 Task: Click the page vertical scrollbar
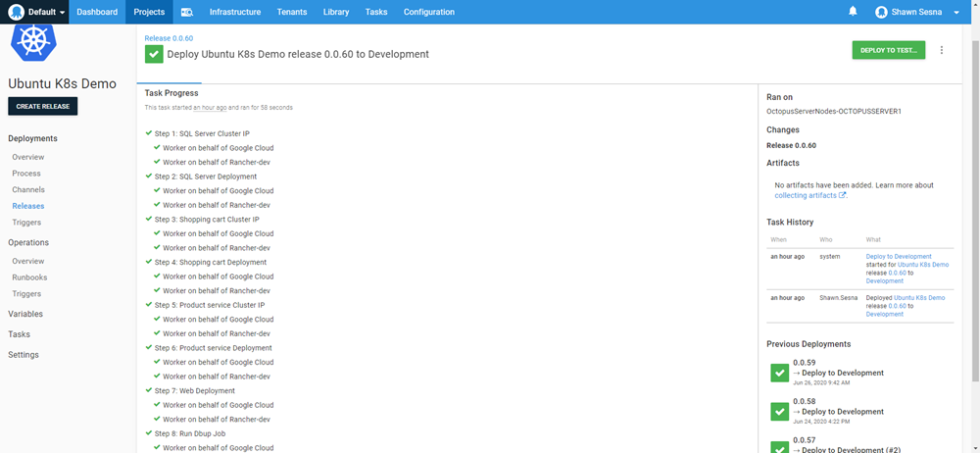[x=974, y=196]
